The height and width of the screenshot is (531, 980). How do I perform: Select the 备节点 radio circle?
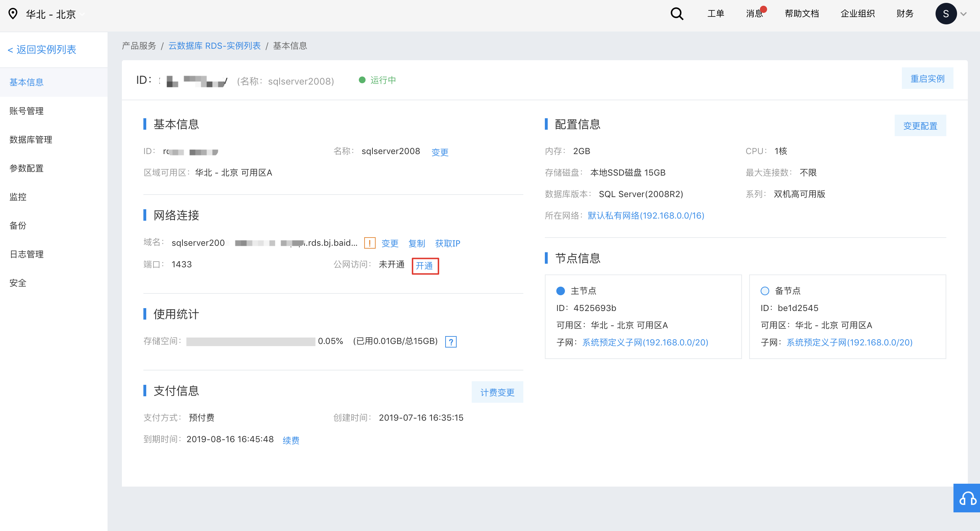click(765, 291)
